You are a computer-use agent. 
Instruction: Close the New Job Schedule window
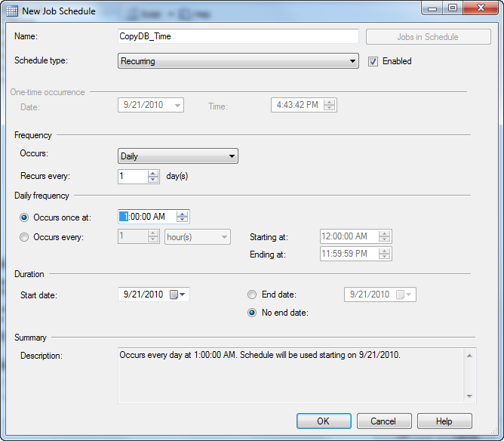click(481, 8)
